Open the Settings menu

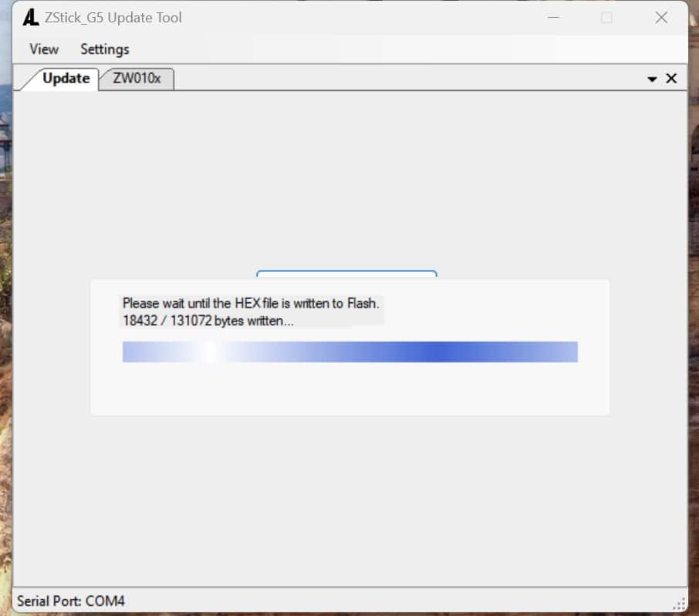coord(105,49)
